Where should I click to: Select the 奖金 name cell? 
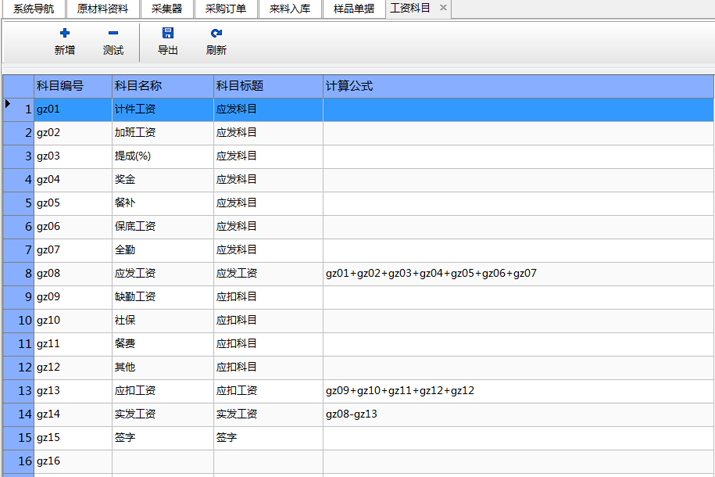163,180
